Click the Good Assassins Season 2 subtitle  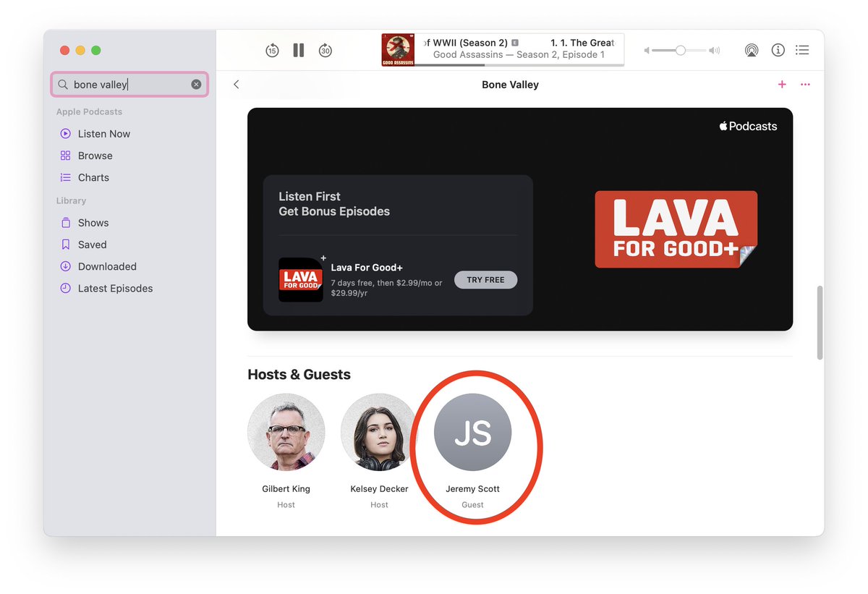(519, 54)
